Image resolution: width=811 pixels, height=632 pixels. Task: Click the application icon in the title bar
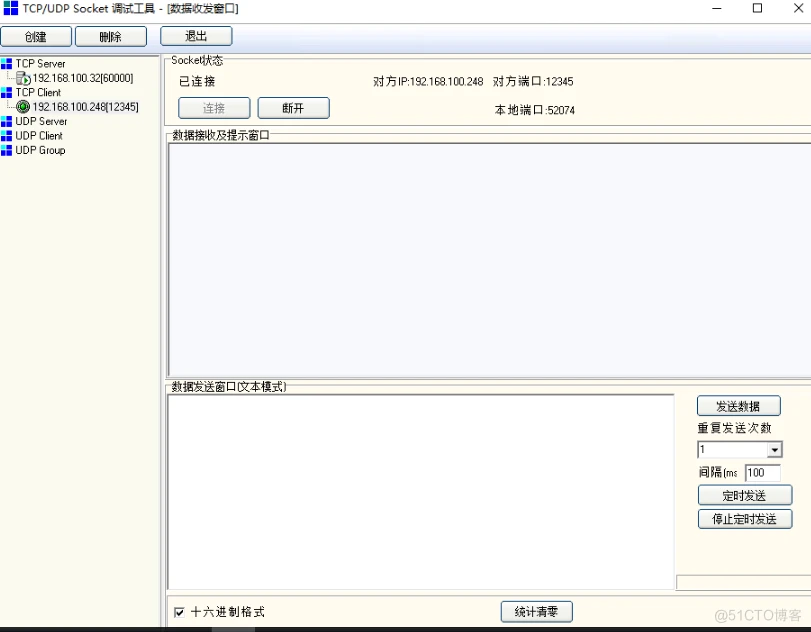click(10, 8)
